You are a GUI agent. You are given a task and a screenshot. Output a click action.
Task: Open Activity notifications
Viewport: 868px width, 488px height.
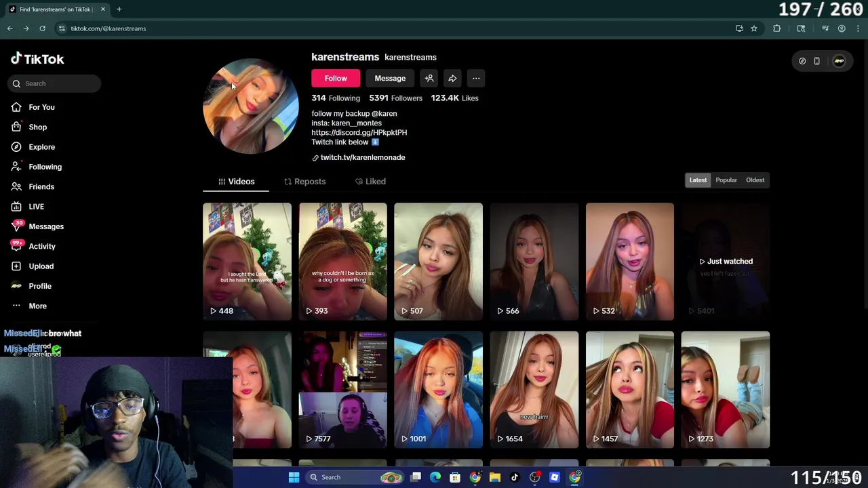tap(33, 246)
